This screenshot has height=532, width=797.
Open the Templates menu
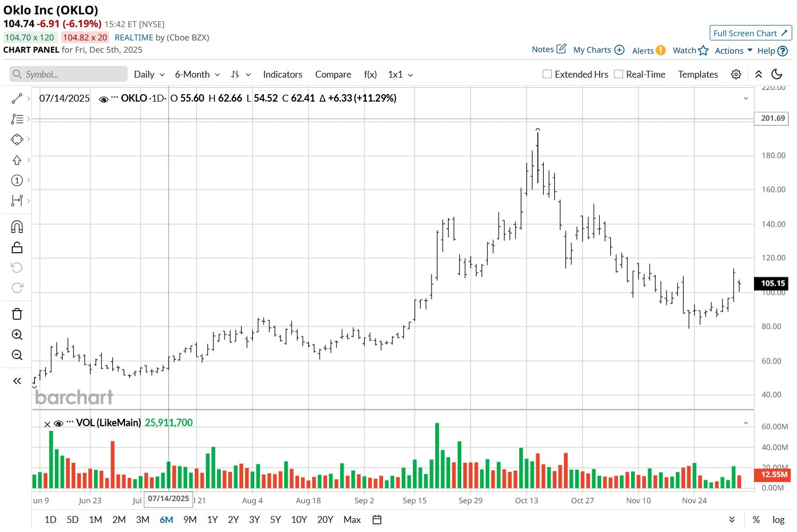pos(698,74)
